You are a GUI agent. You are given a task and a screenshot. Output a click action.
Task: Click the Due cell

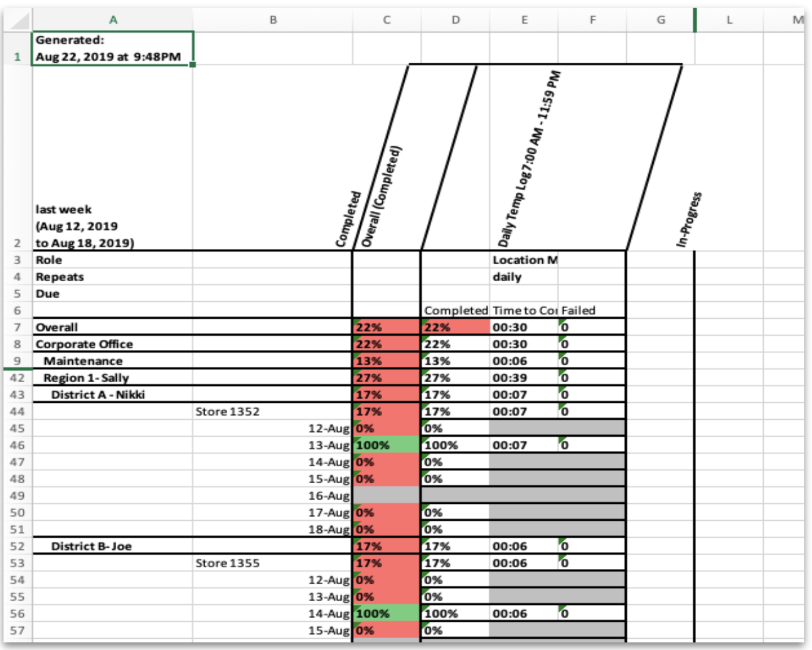[113, 294]
